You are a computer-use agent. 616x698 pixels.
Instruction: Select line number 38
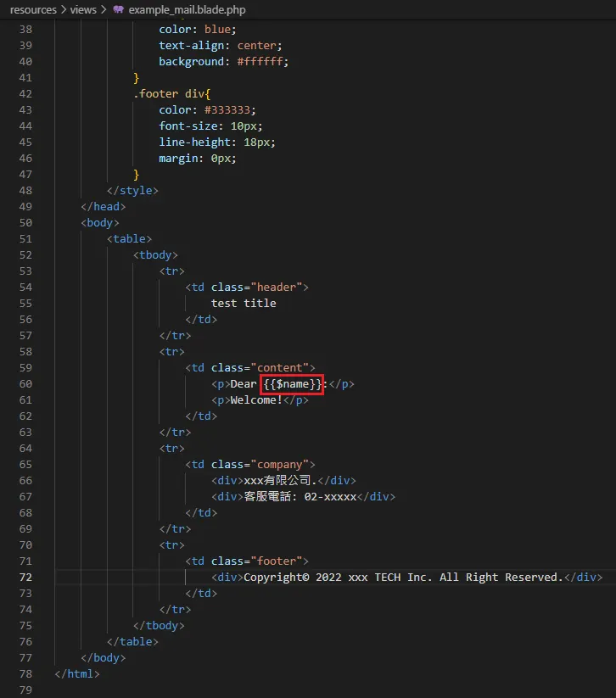click(x=25, y=30)
